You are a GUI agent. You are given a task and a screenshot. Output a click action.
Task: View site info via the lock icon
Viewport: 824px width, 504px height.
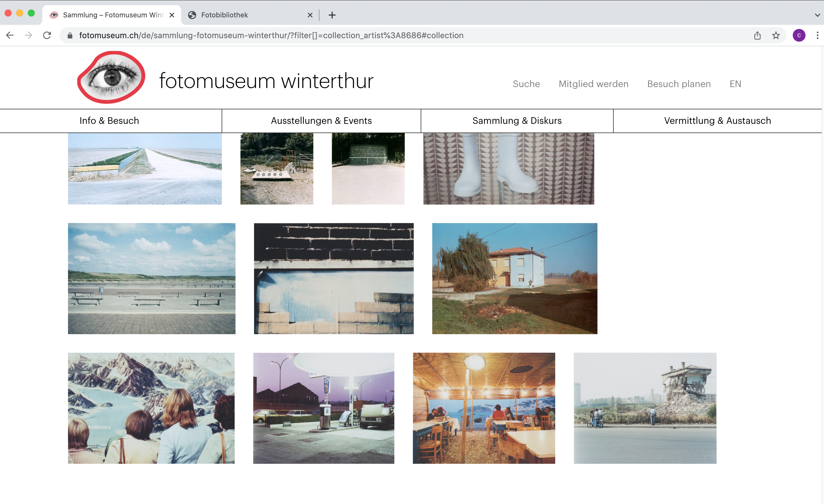tap(70, 36)
